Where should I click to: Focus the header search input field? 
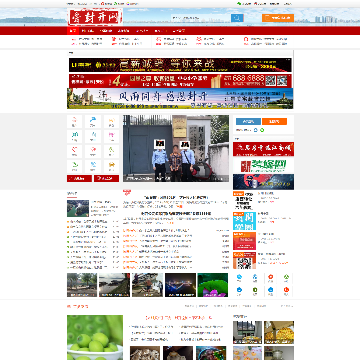point(201,18)
